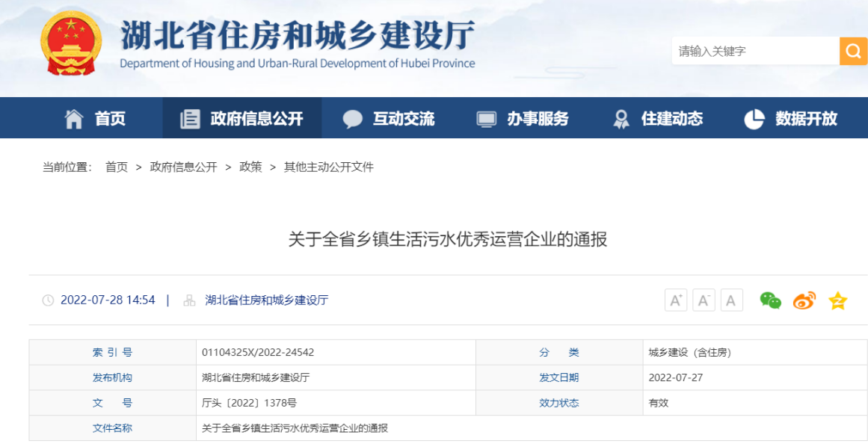
Task: Open the 互动交流 navigation tab
Action: tap(390, 118)
